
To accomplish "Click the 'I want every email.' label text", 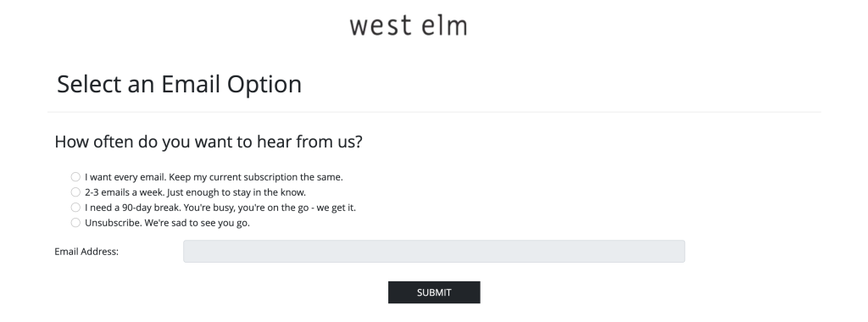I will tap(125, 177).
